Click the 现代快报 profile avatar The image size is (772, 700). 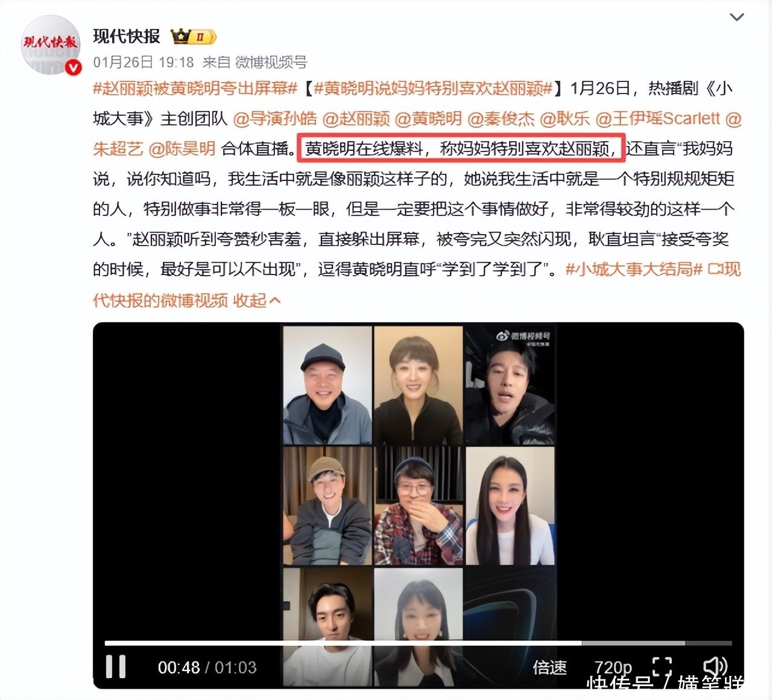tap(50, 45)
